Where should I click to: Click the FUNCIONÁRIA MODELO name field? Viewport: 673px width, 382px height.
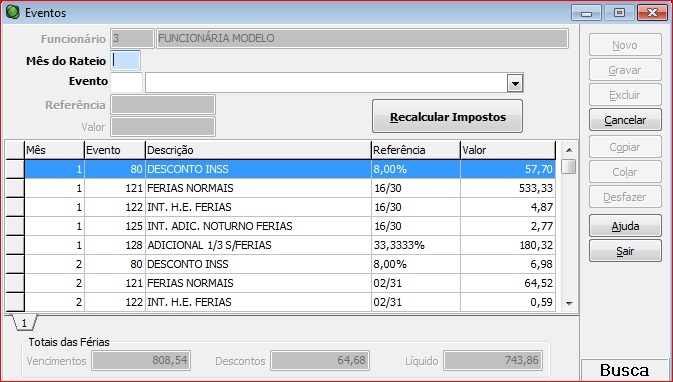(362, 38)
